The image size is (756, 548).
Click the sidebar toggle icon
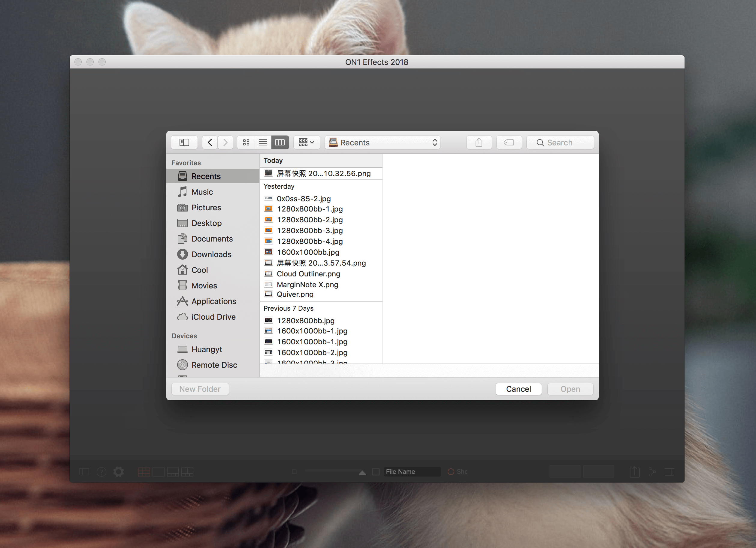tap(185, 142)
